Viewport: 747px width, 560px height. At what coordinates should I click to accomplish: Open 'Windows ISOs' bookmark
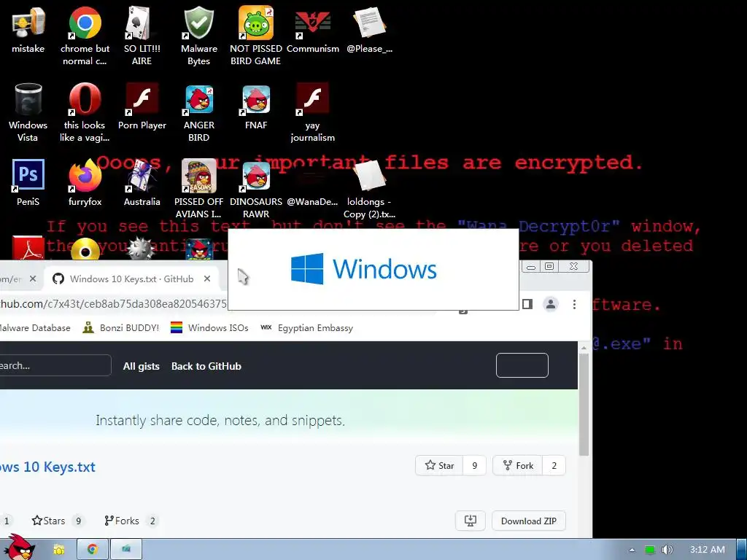tap(209, 328)
